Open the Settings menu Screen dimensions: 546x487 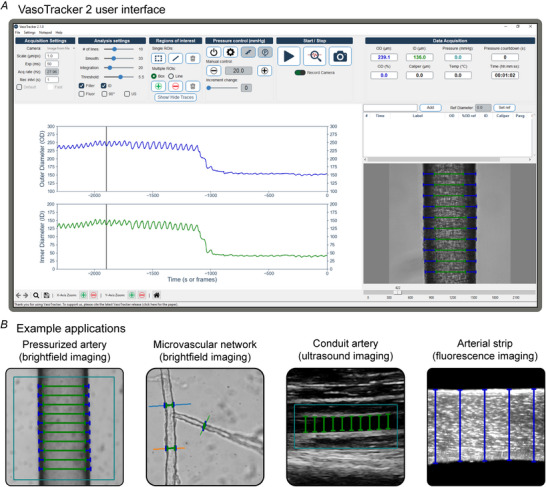pyautogui.click(x=30, y=32)
